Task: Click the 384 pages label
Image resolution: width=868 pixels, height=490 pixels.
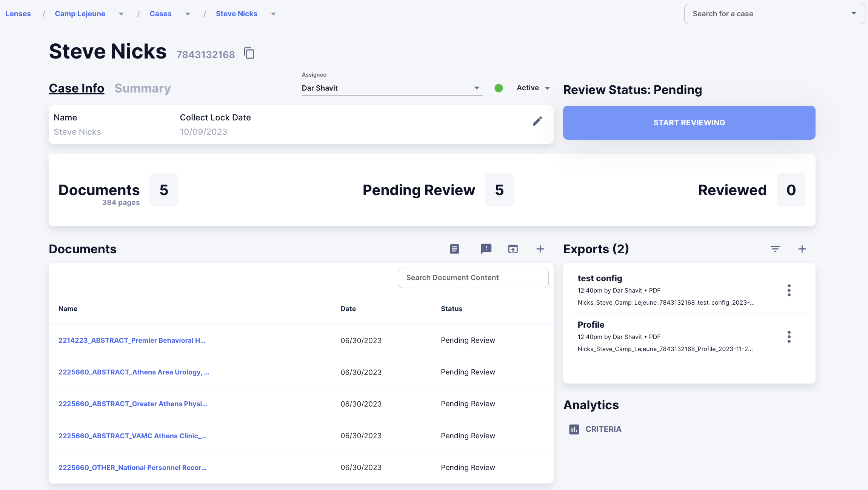Action: [121, 202]
